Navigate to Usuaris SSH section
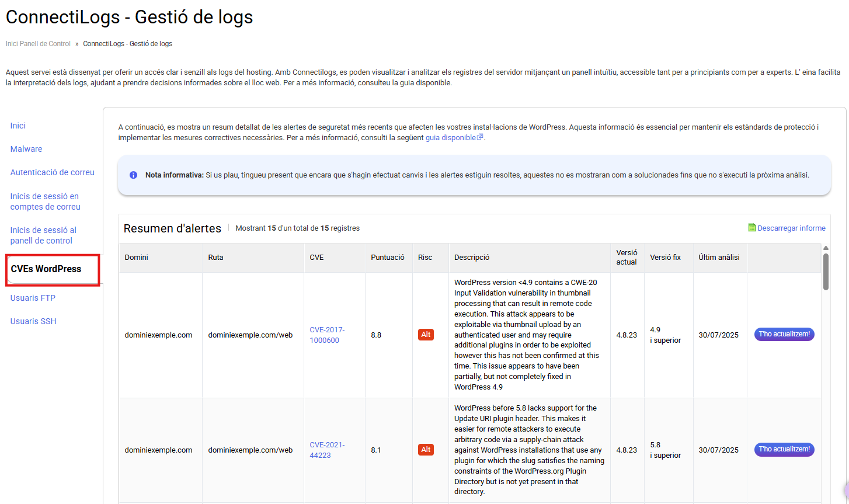The image size is (849, 504). (33, 321)
